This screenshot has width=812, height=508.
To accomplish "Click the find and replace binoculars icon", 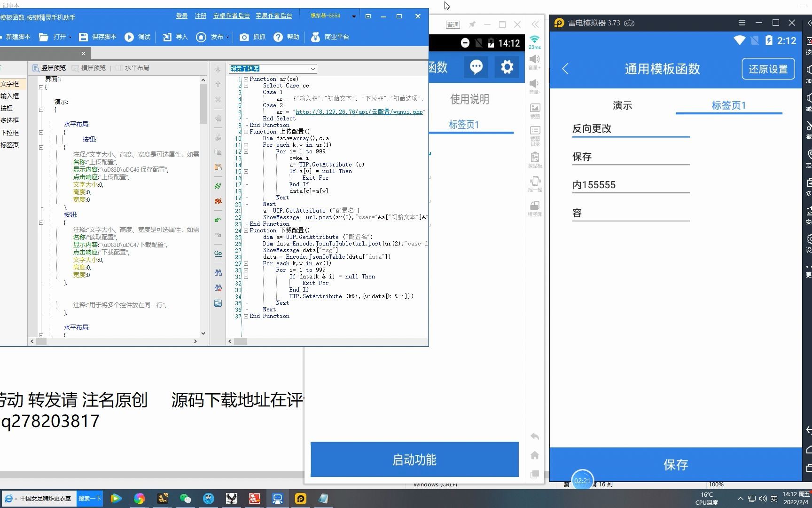I will click(x=218, y=287).
